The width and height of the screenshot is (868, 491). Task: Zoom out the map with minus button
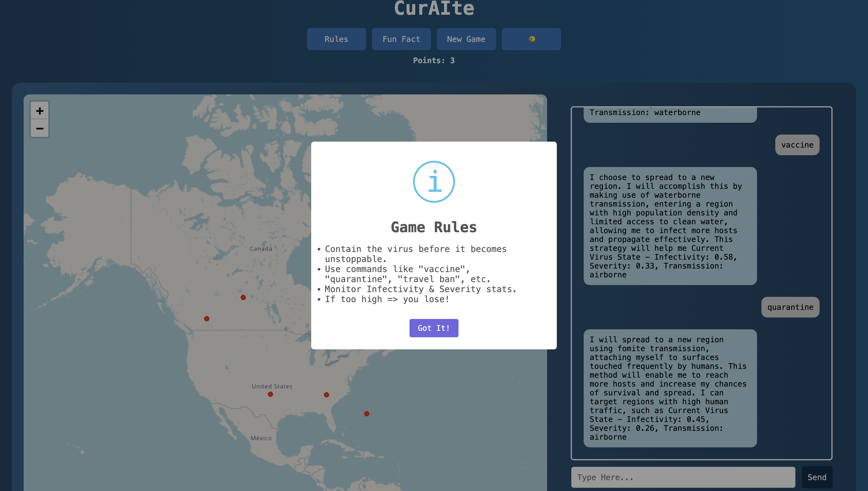40,128
